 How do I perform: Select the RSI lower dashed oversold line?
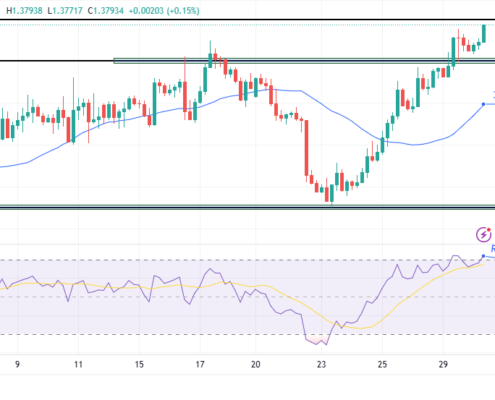(x=247, y=334)
